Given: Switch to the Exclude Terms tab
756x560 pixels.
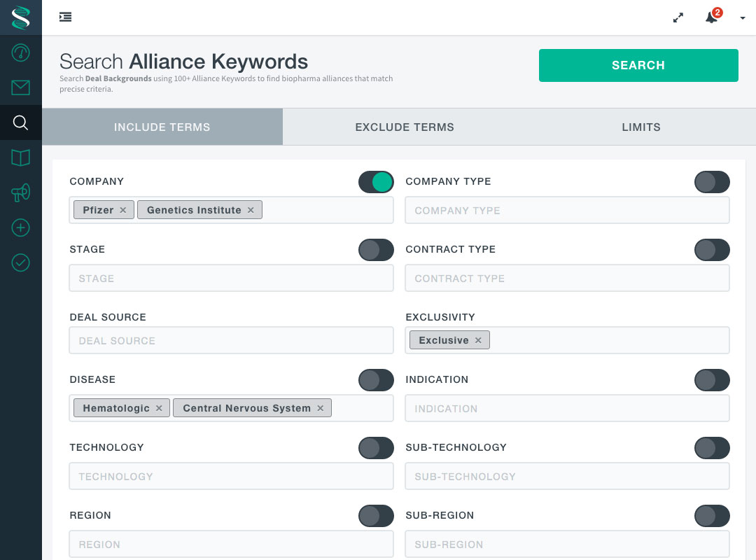Looking at the screenshot, I should coord(405,127).
